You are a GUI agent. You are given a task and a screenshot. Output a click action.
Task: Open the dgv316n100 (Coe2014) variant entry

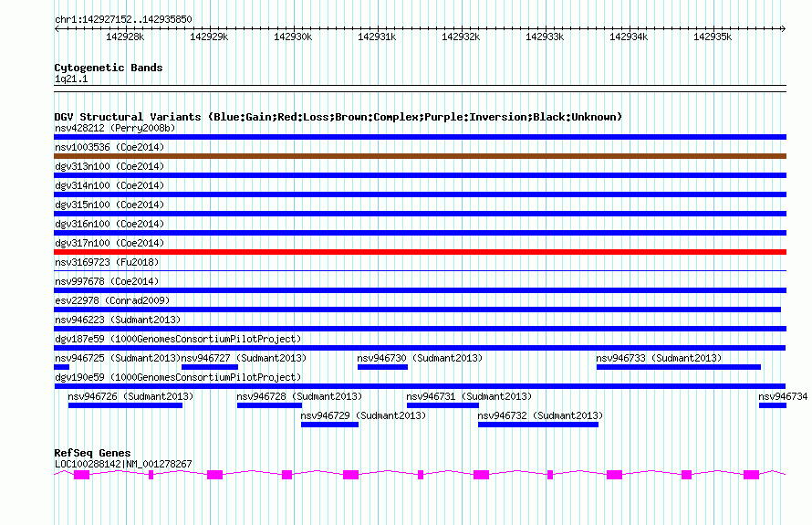109,224
